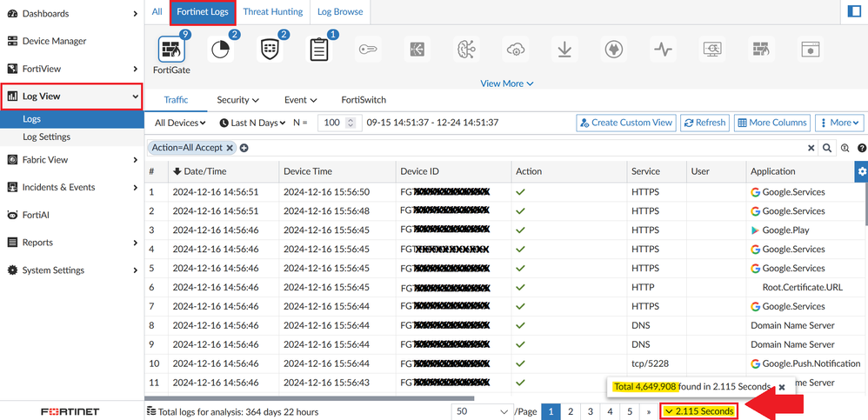Switch to the Log Browse tab
The width and height of the screenshot is (868, 420).
coord(340,11)
